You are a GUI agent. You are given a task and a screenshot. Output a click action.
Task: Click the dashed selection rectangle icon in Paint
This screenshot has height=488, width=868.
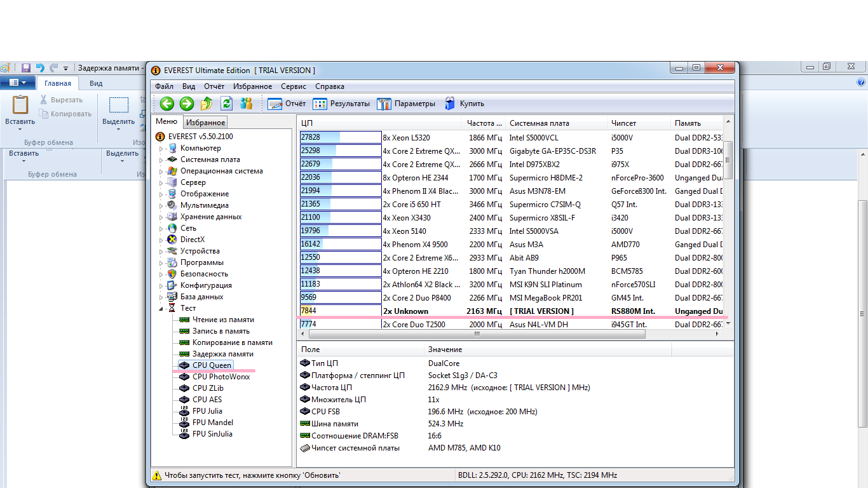point(119,105)
